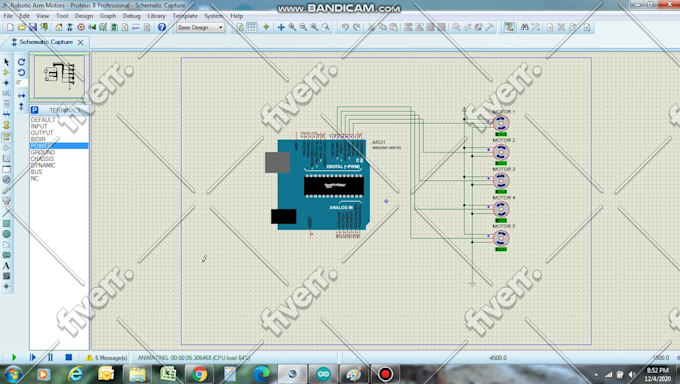
Task: Open the Base Design dropdown
Action: (200, 27)
